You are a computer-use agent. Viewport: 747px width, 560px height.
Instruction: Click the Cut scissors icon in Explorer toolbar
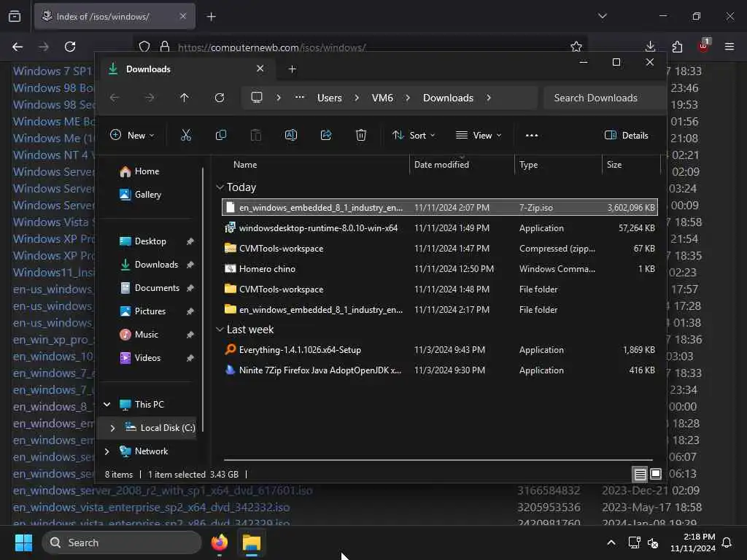(x=186, y=135)
